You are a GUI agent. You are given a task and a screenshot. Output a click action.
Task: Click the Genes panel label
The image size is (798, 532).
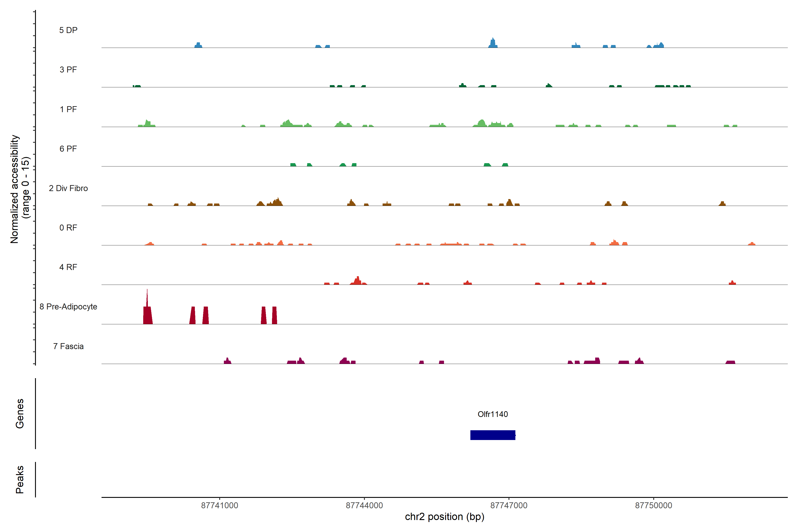pos(20,414)
